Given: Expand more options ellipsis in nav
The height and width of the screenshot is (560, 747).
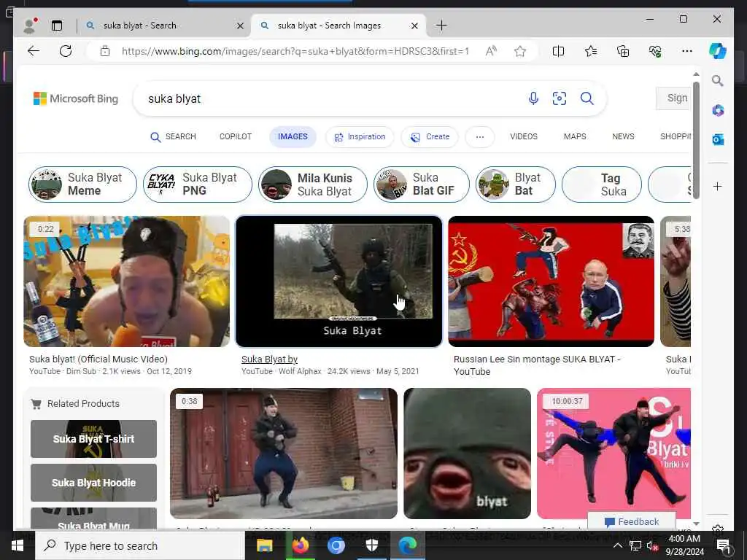Looking at the screenshot, I should (x=480, y=136).
